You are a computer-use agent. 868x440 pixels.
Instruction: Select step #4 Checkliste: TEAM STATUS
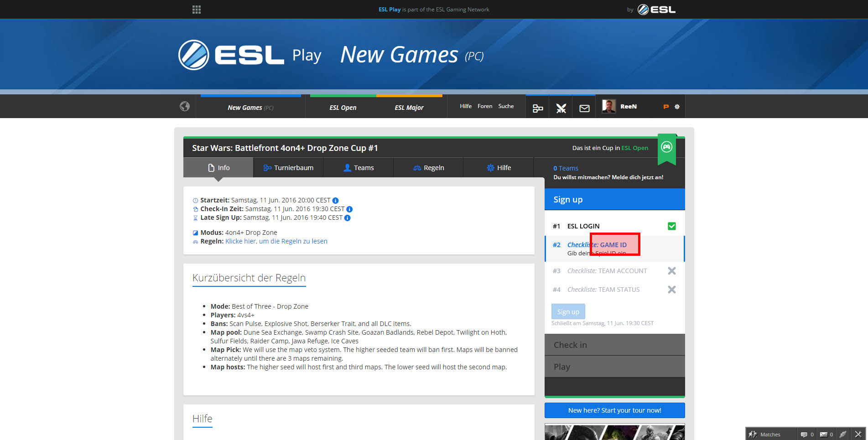pos(614,290)
